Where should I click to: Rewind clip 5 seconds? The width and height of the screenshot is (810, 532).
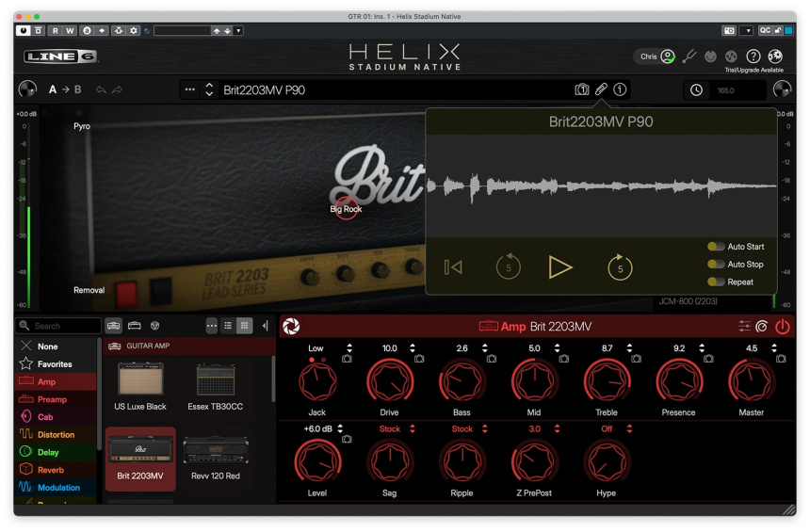pos(508,266)
